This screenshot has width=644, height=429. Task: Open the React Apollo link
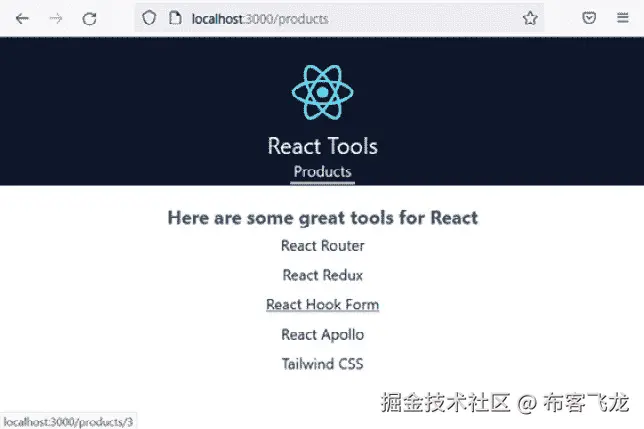[x=322, y=335]
